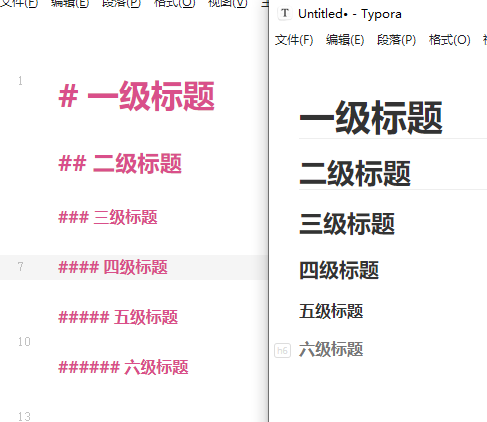Click the 'Untitled• - Typora' window title
Image resolution: width=487 pixels, height=422 pixels.
click(x=350, y=14)
